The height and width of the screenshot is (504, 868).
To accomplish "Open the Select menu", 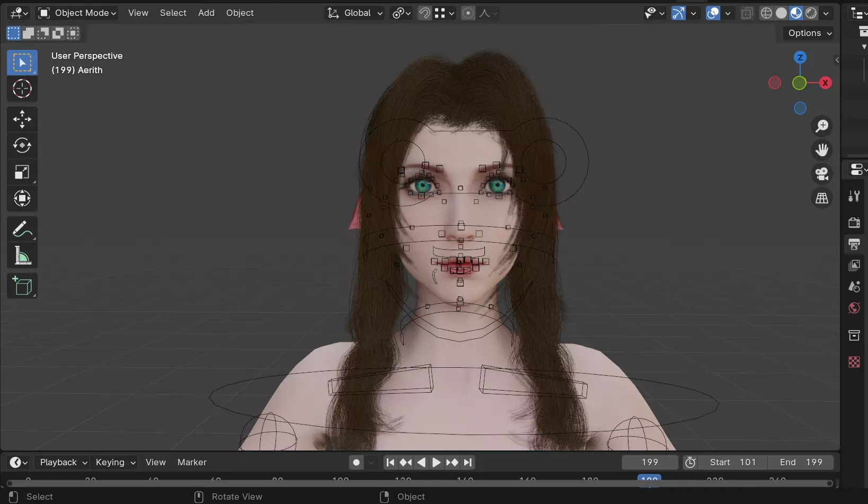I will coord(173,13).
